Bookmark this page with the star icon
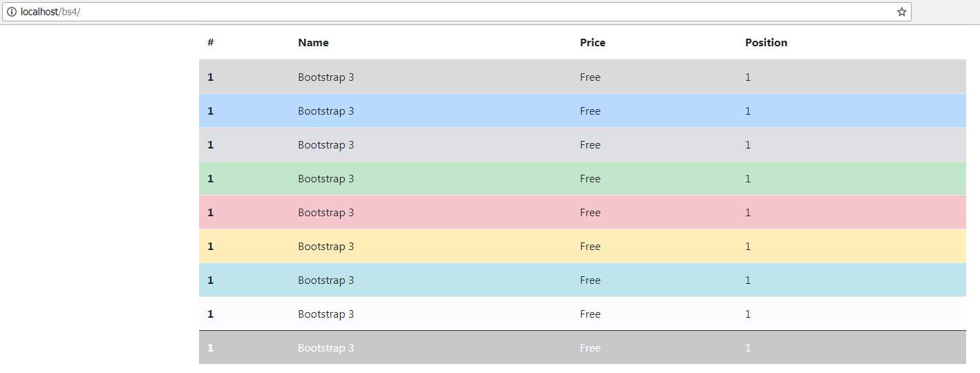This screenshot has width=980, height=373. [x=901, y=12]
